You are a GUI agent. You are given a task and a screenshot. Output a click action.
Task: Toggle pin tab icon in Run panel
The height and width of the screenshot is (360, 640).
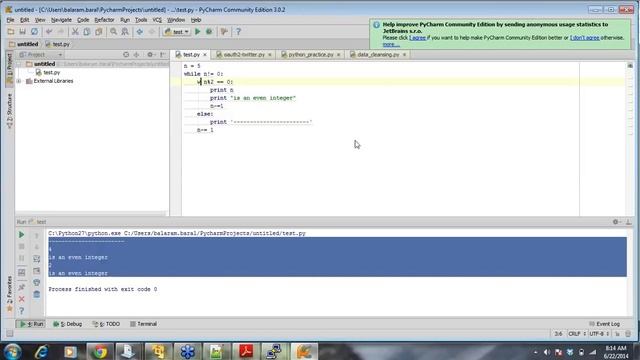coord(21,287)
